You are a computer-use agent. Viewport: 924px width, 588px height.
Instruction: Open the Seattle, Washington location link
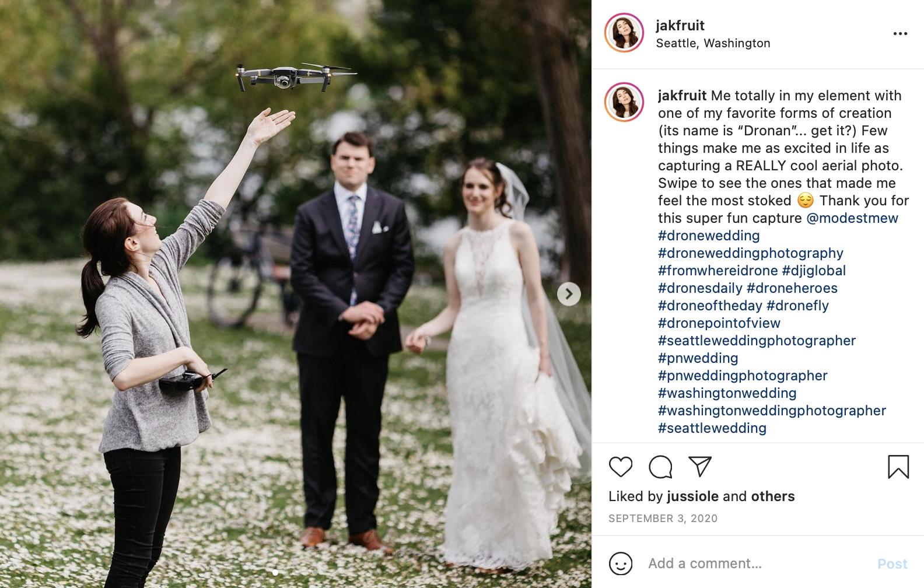coord(713,43)
